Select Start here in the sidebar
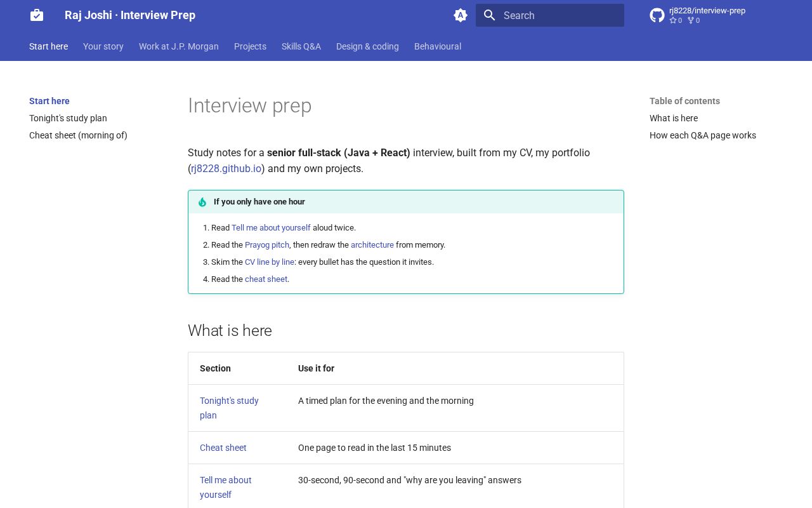 pos(49,101)
